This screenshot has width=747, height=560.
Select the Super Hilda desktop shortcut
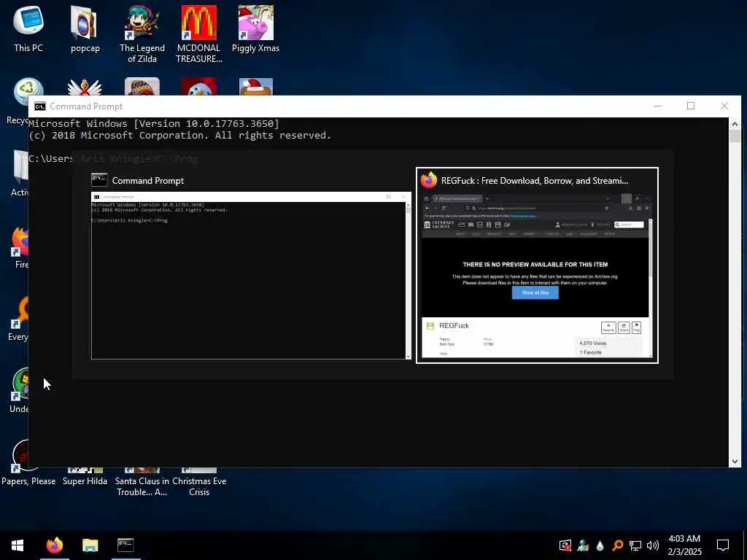[x=85, y=476]
